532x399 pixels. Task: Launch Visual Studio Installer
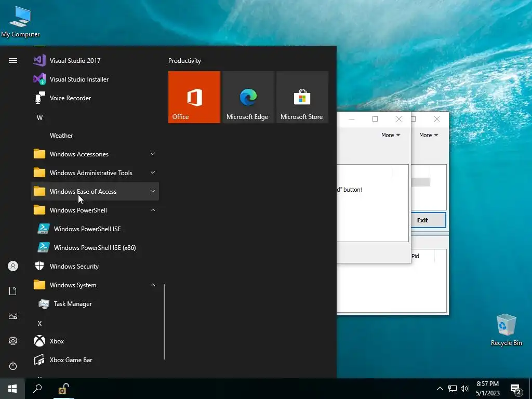95,79
